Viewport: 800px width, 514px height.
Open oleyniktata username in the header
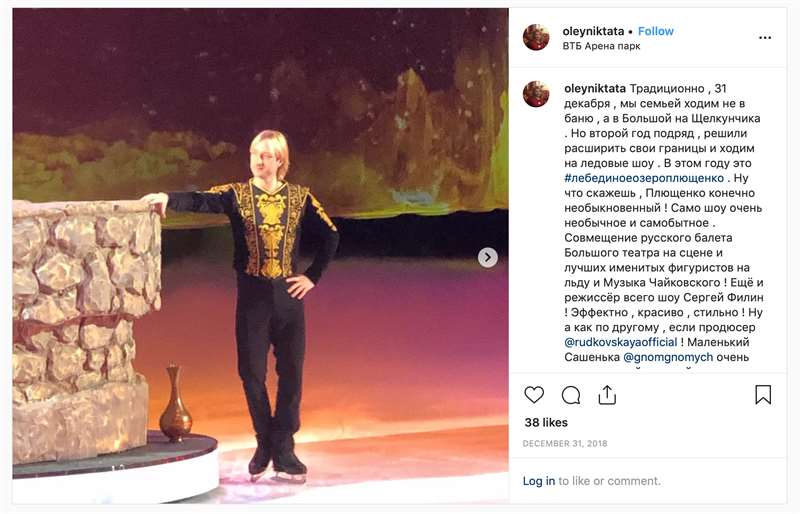pos(593,31)
